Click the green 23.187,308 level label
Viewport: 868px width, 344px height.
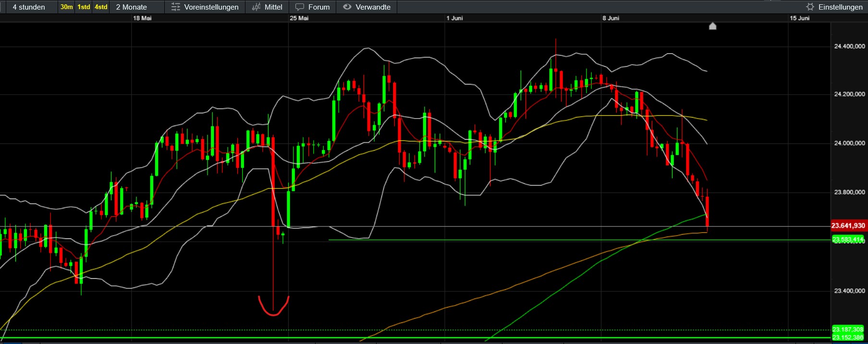(x=848, y=330)
